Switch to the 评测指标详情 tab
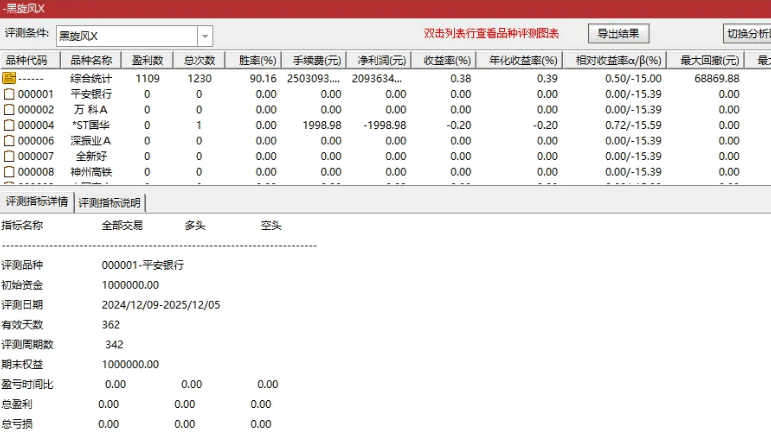771x436 pixels. [x=36, y=202]
